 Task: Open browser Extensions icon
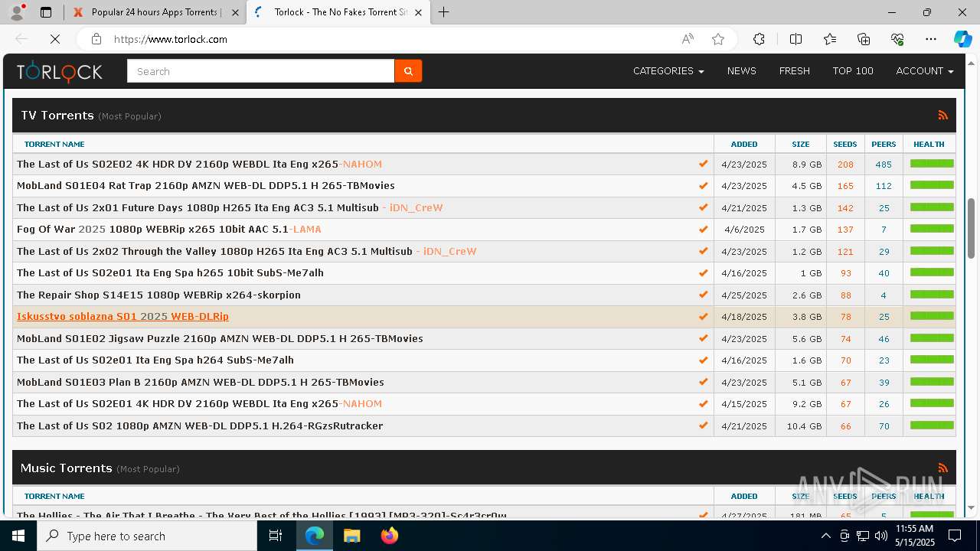pyautogui.click(x=759, y=39)
